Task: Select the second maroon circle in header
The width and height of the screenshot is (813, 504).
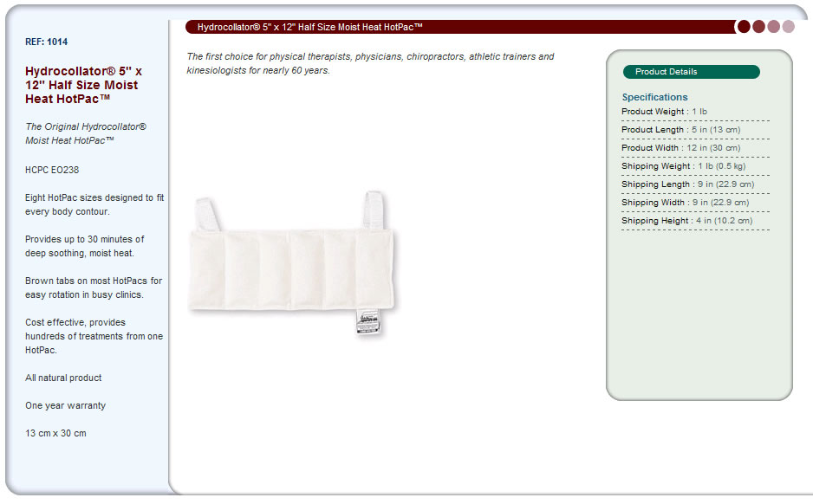Action: 758,27
